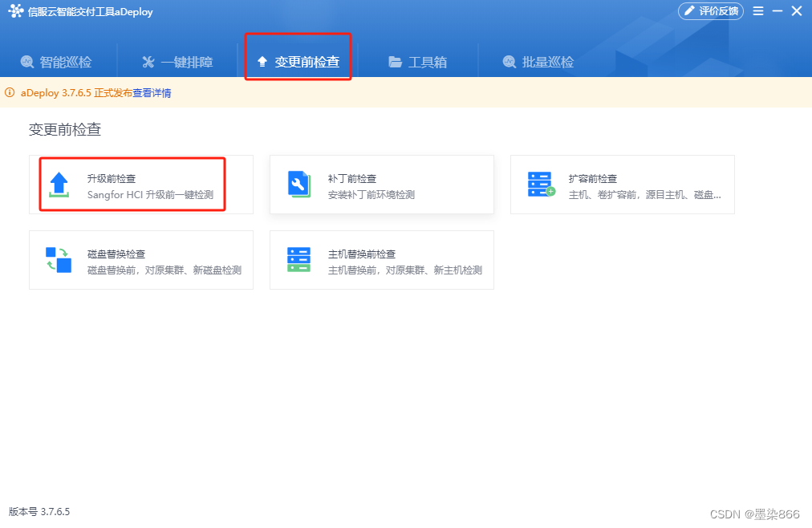Click the 'aDeploy 3.7.6.5 正式发布' announcement text
The height and width of the screenshot is (528, 812).
click(x=77, y=93)
